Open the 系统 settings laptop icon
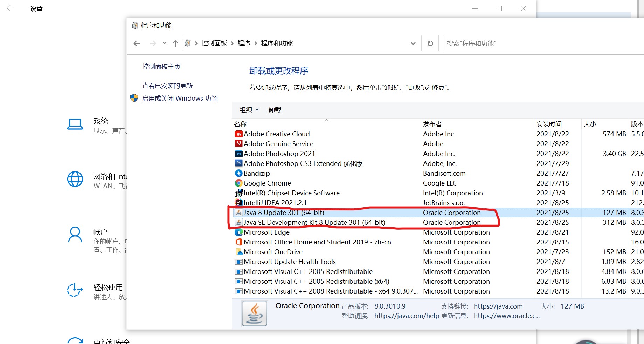Screen dimensions: 644x344 75,124
